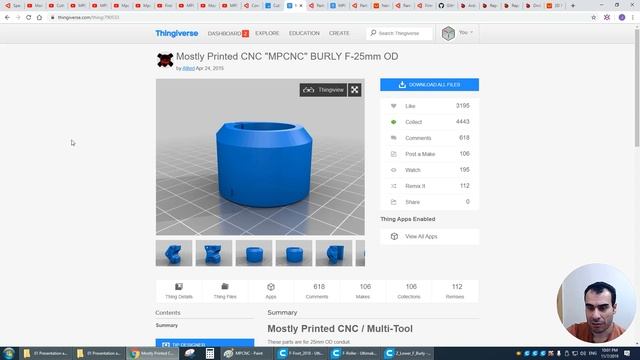Switch to Thing Files tab
The height and width of the screenshot is (360, 640).
tap(225, 291)
